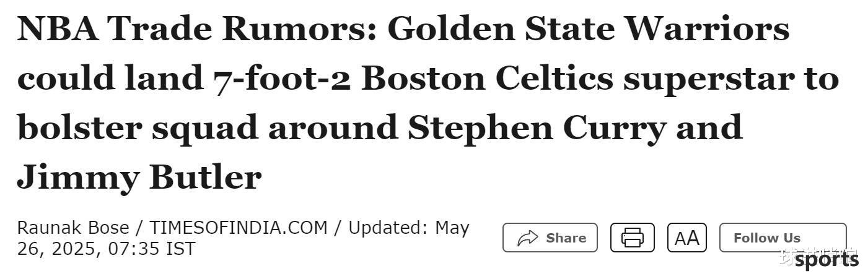868x279 pixels.
Task: Open author Raunak Bose's profile link
Action: [73, 228]
